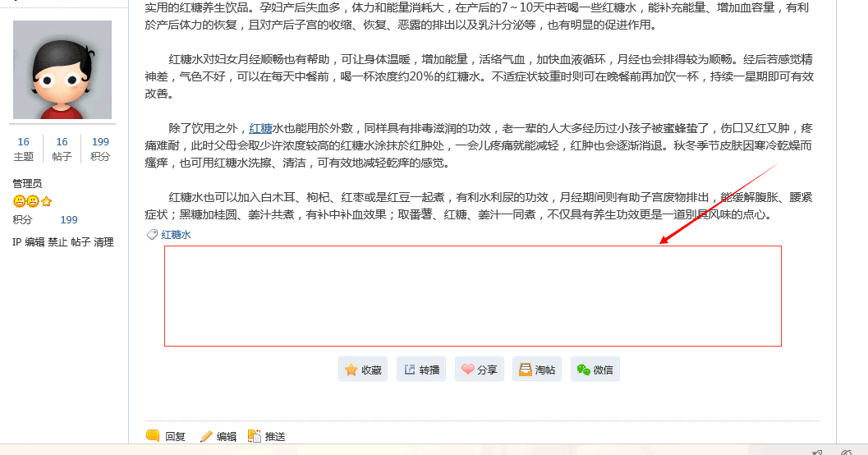The width and height of the screenshot is (868, 455).
Task: Click the heart 分享 share button
Action: [480, 370]
